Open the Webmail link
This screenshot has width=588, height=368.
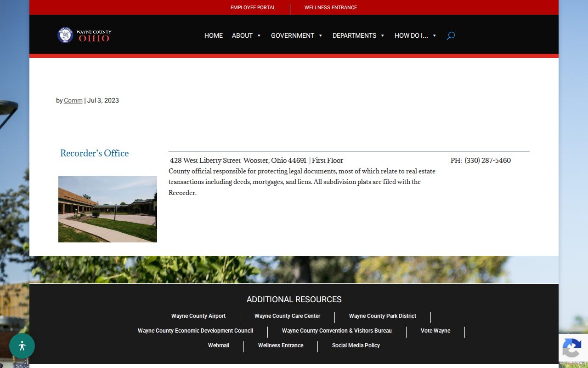point(219,345)
